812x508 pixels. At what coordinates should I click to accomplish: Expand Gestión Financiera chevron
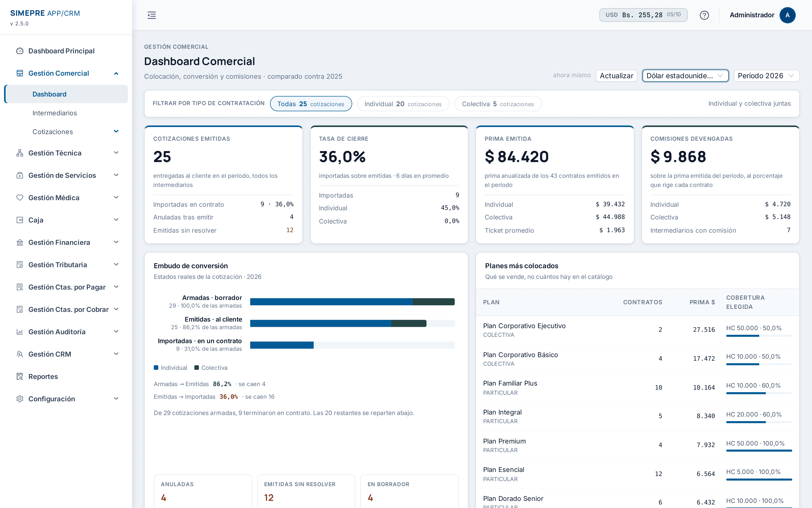[x=116, y=242]
